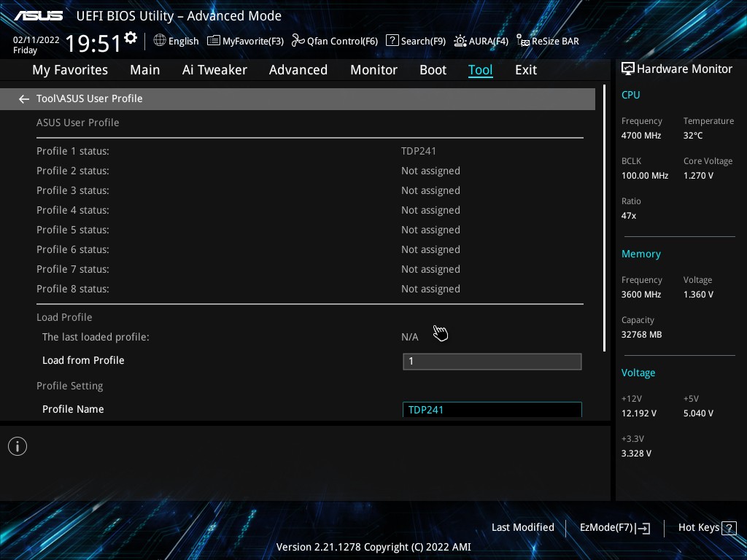747x560 pixels.
Task: Click the Load from Profile input field
Action: click(x=492, y=362)
